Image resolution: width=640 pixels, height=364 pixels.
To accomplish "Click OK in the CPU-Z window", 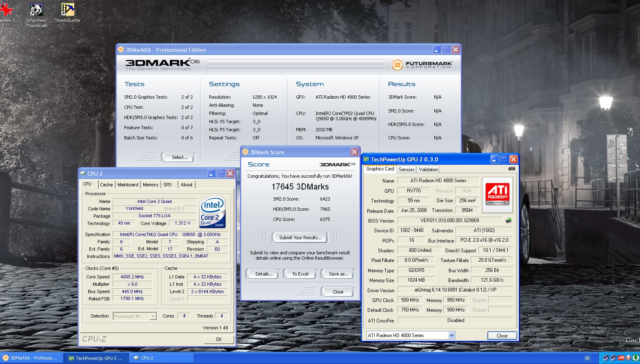I will (219, 339).
